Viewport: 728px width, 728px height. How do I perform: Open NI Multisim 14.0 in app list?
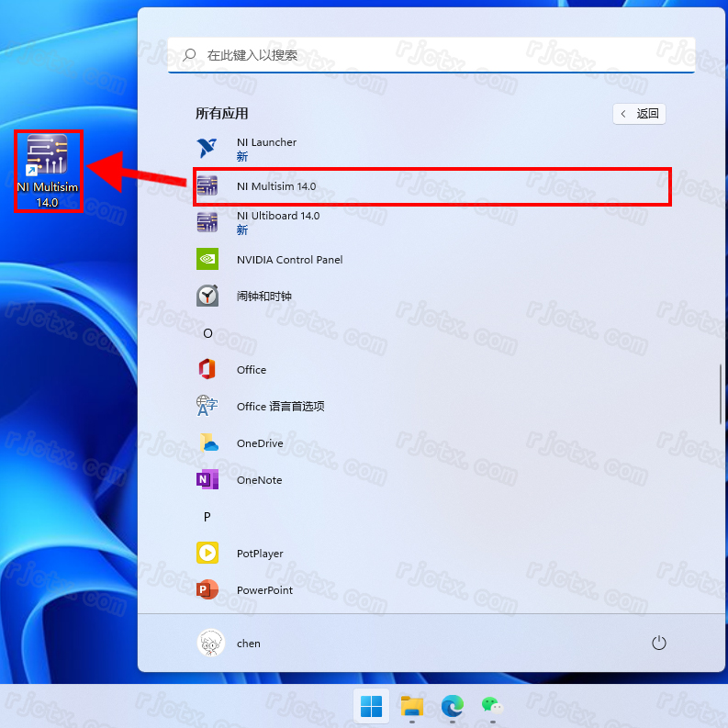275,186
